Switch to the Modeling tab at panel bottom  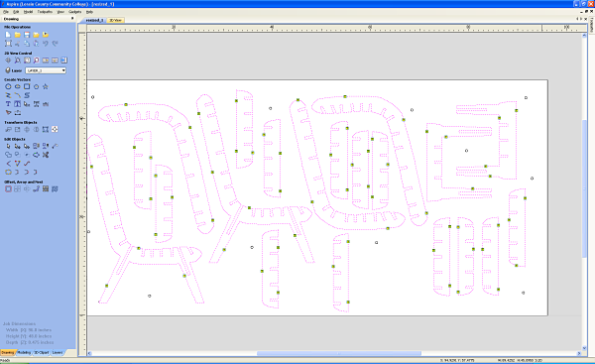point(24,353)
